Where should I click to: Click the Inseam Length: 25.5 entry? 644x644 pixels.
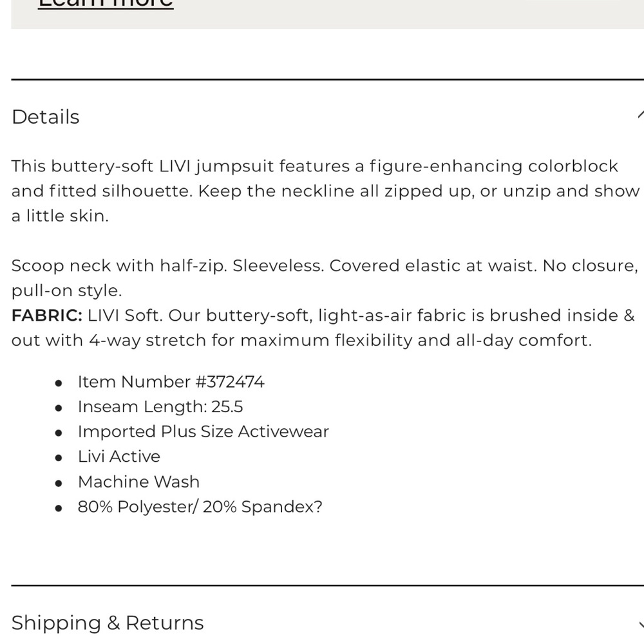pos(160,407)
